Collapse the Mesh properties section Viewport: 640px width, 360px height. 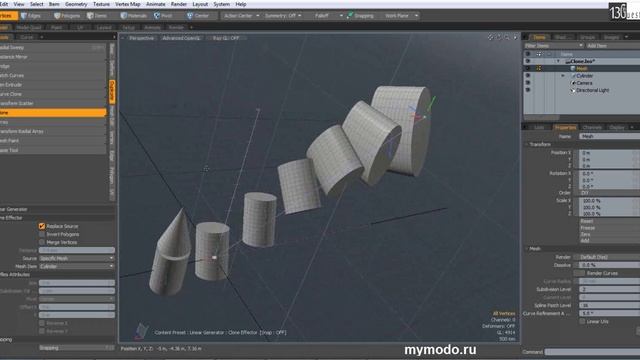527,249
